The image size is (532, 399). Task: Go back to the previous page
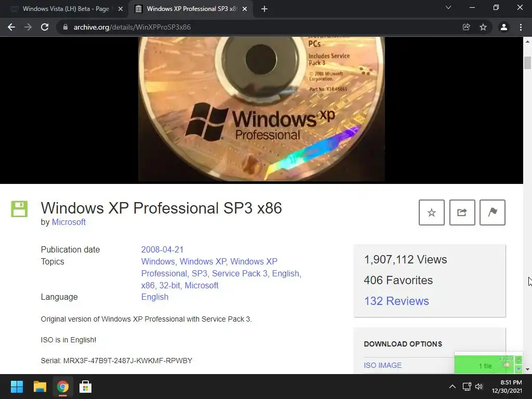(11, 27)
